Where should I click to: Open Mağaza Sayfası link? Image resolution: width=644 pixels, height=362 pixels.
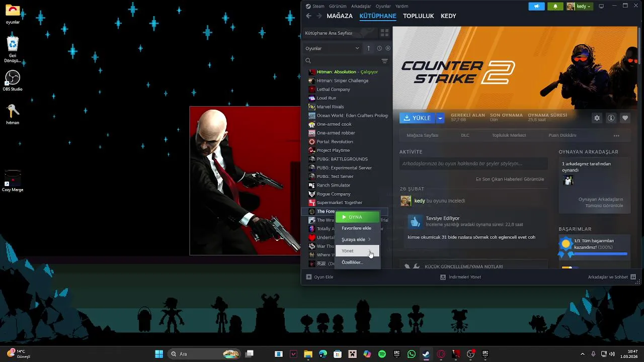click(x=422, y=135)
